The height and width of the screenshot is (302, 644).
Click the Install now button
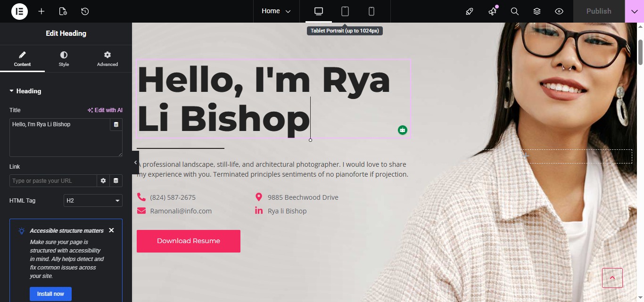click(x=50, y=294)
